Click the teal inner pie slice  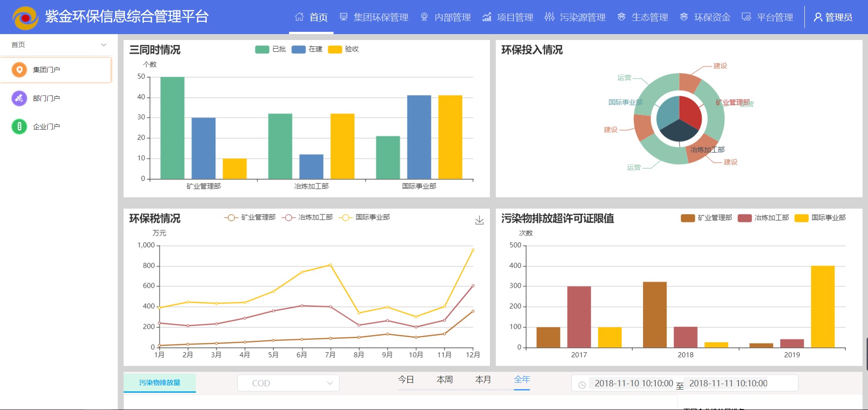[x=668, y=112]
